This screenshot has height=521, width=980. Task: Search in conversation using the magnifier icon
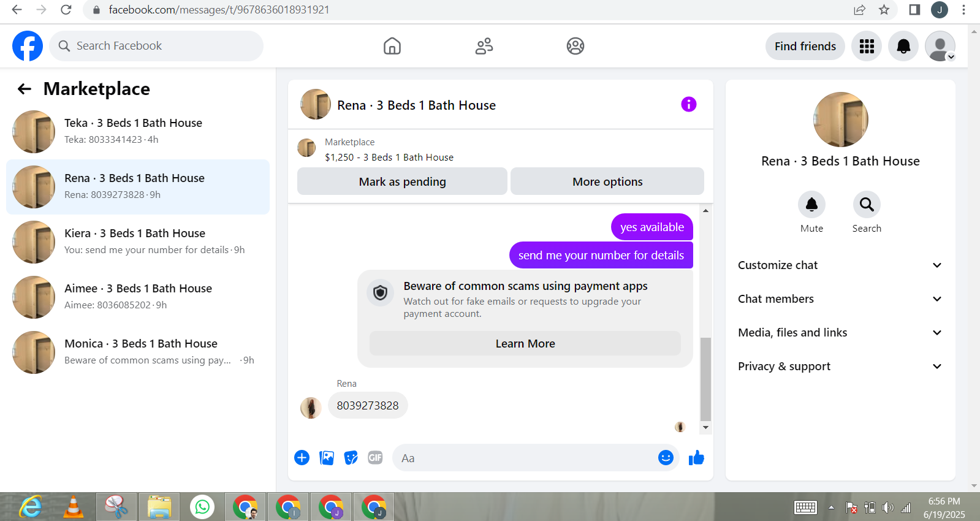[867, 204]
